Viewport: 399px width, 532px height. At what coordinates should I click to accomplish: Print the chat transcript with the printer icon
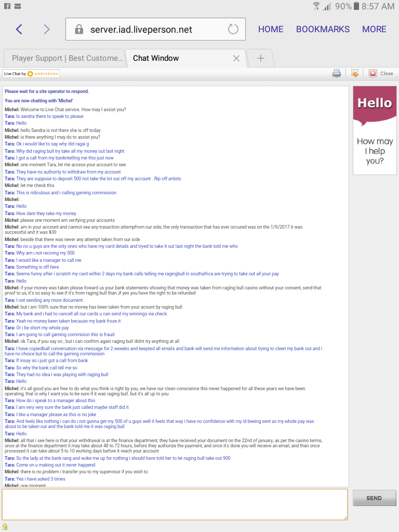pyautogui.click(x=337, y=73)
